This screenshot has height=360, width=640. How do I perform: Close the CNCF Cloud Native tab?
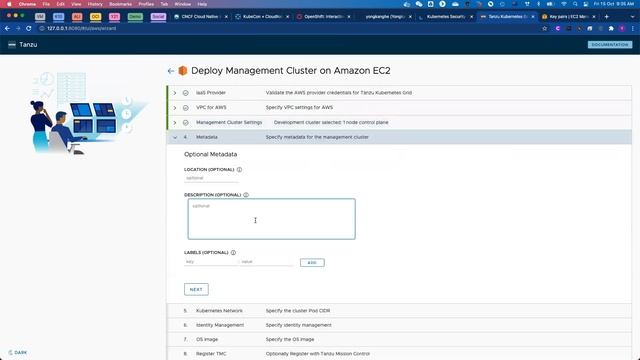tap(226, 17)
